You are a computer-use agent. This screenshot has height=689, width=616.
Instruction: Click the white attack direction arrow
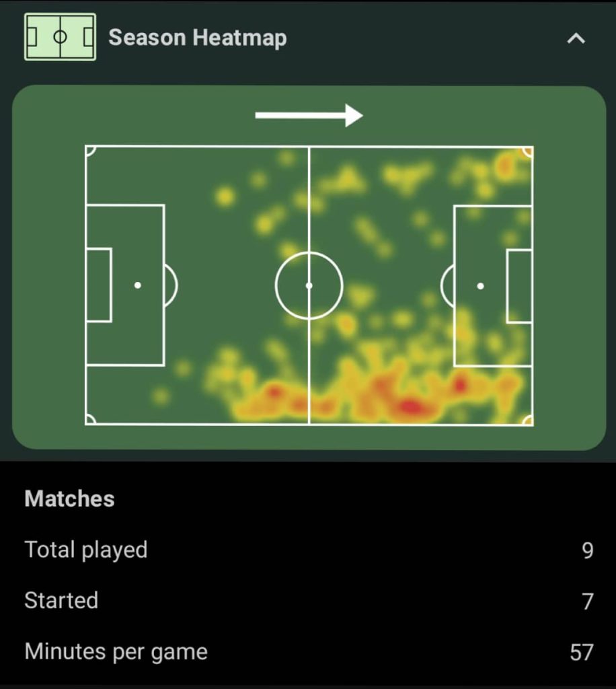(309, 116)
